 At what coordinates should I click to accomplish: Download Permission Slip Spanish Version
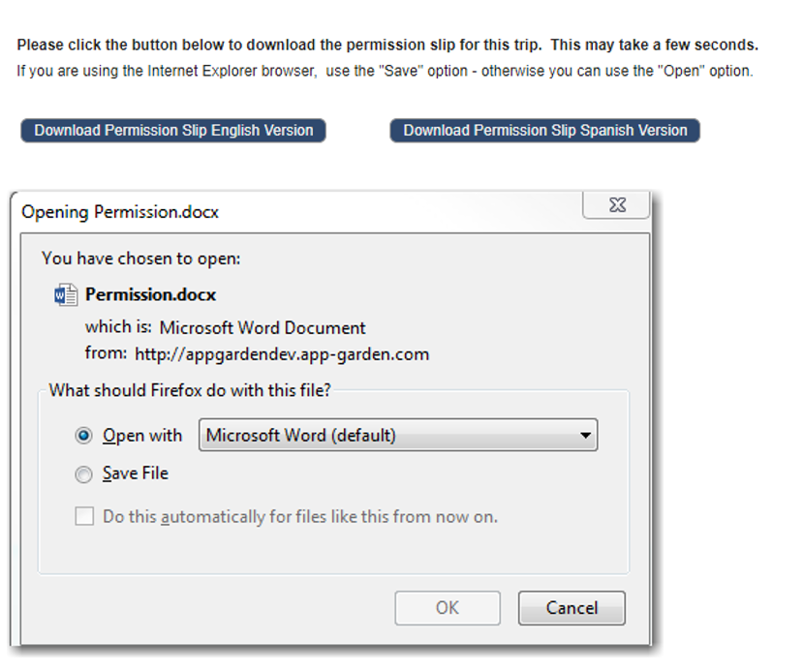click(x=544, y=131)
